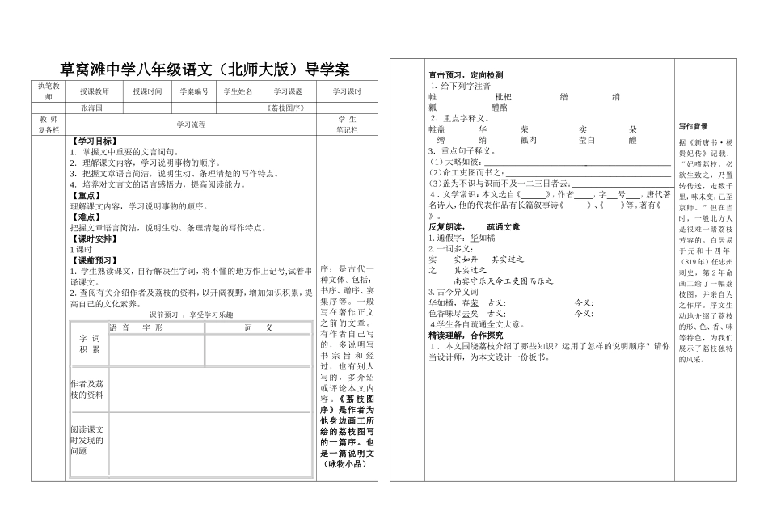The width and height of the screenshot is (768, 532).
Task: Select the 学习课时 header cell
Action: [348, 91]
